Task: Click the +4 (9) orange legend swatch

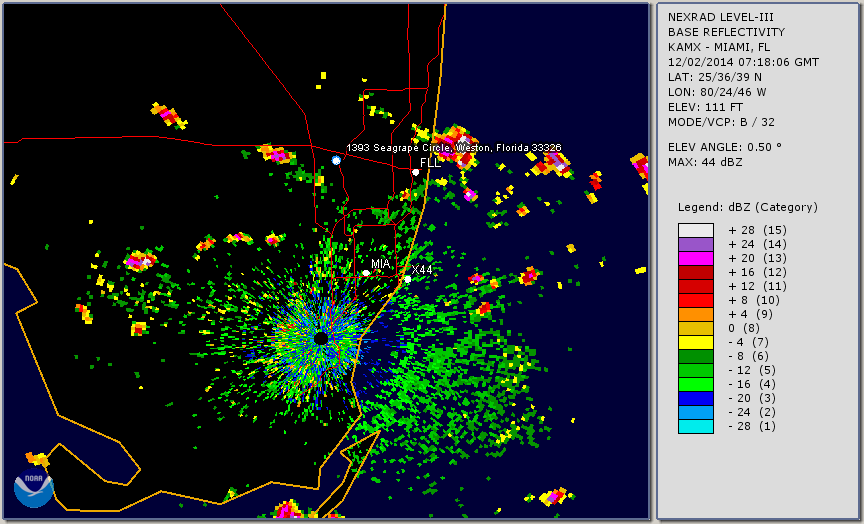Action: click(x=695, y=315)
